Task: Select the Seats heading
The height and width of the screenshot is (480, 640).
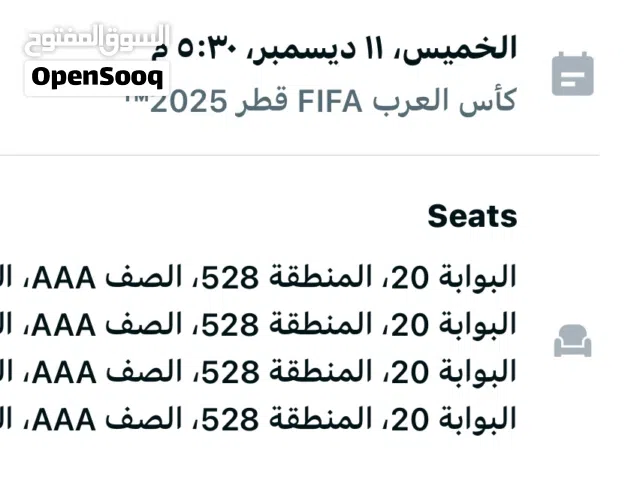Action: pos(472,216)
